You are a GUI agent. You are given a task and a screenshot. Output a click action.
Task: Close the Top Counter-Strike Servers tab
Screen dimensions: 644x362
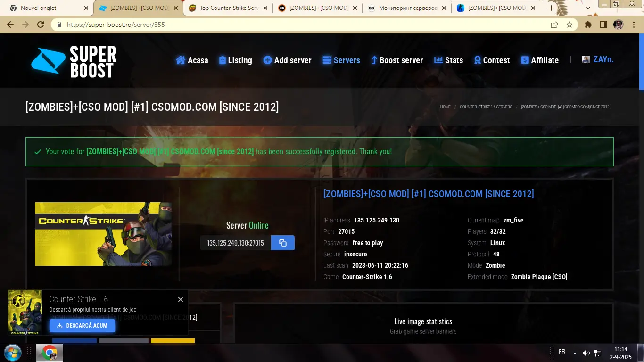click(x=265, y=8)
